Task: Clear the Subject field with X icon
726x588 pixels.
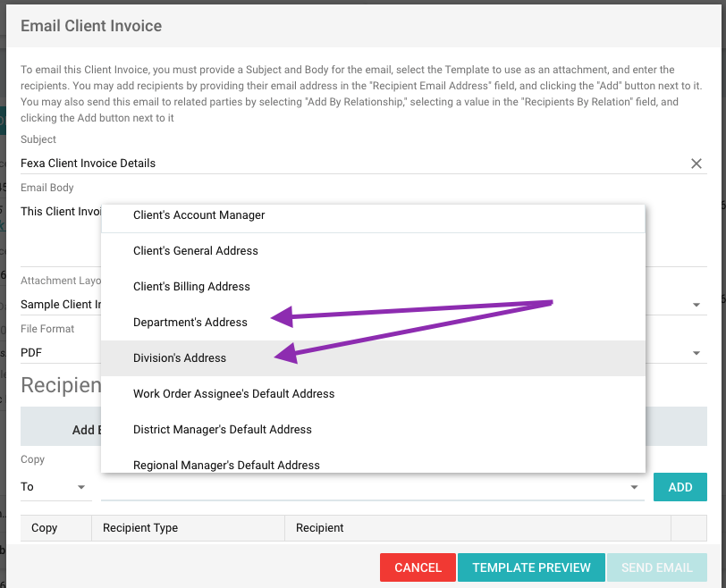Action: tap(696, 164)
